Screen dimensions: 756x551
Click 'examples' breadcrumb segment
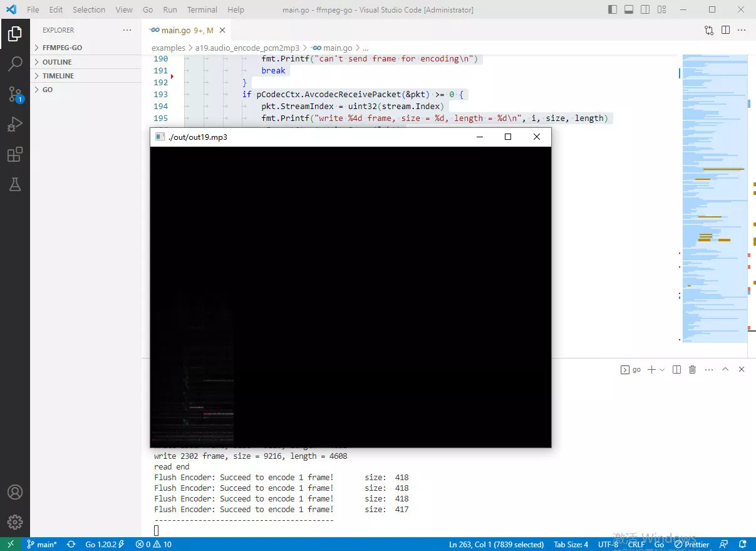pyautogui.click(x=168, y=48)
